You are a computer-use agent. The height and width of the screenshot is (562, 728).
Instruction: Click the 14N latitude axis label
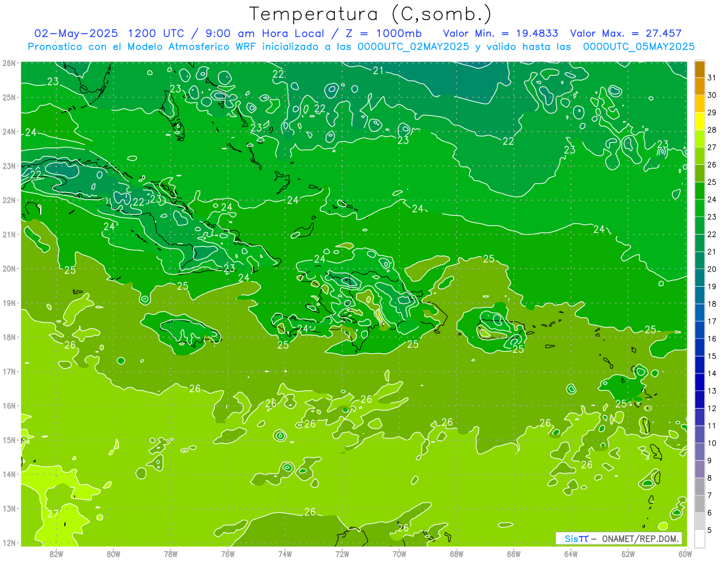[x=8, y=474]
